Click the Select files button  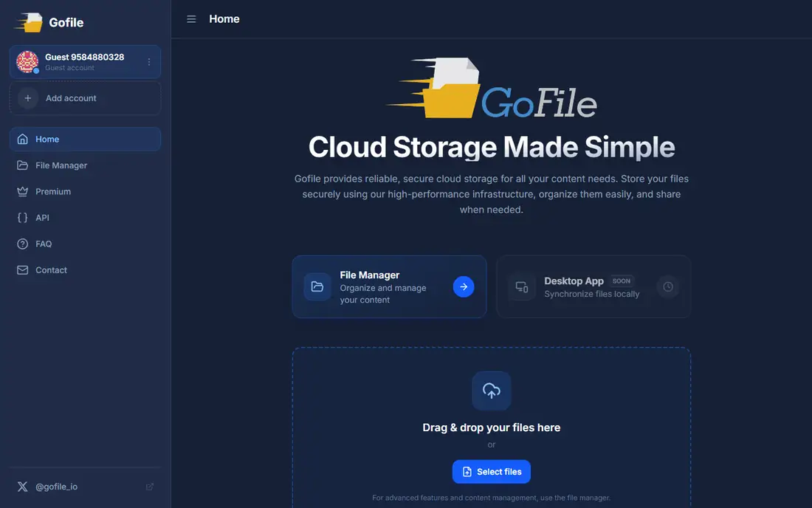(x=492, y=472)
